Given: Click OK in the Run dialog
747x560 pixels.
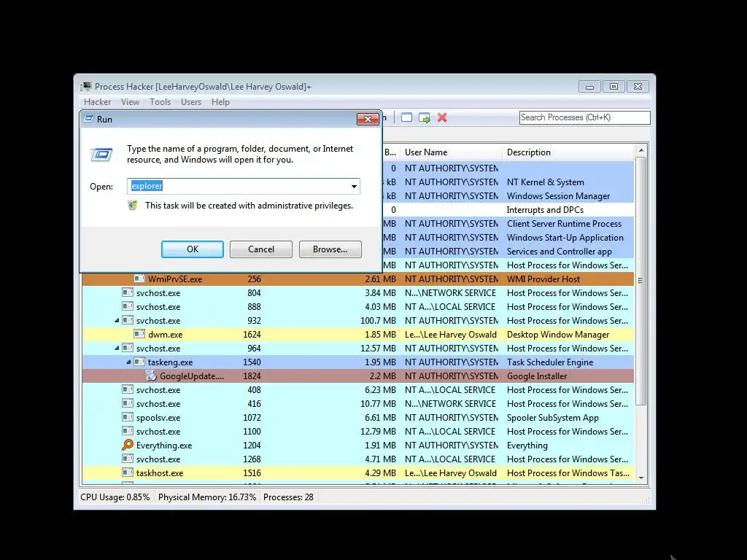Looking at the screenshot, I should (193, 249).
